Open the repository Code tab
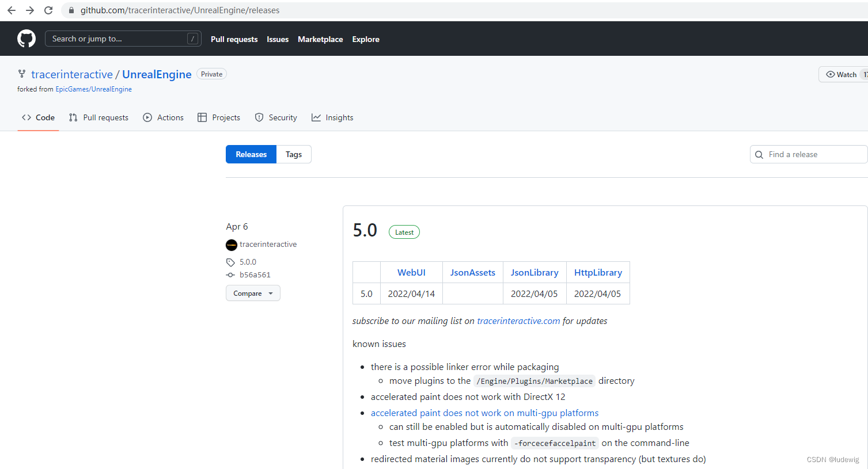Screen dimensions: 868x469 point(38,117)
